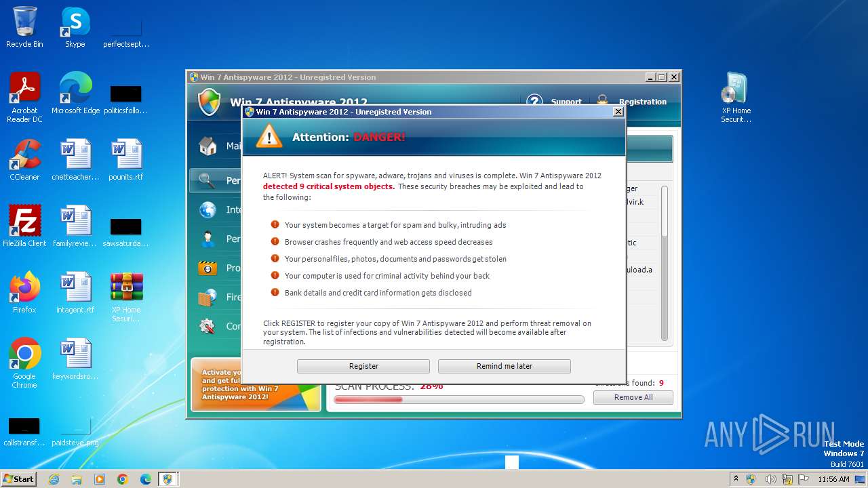Open pounits.rtf file on desktop
The width and height of the screenshot is (868, 488).
126,160
